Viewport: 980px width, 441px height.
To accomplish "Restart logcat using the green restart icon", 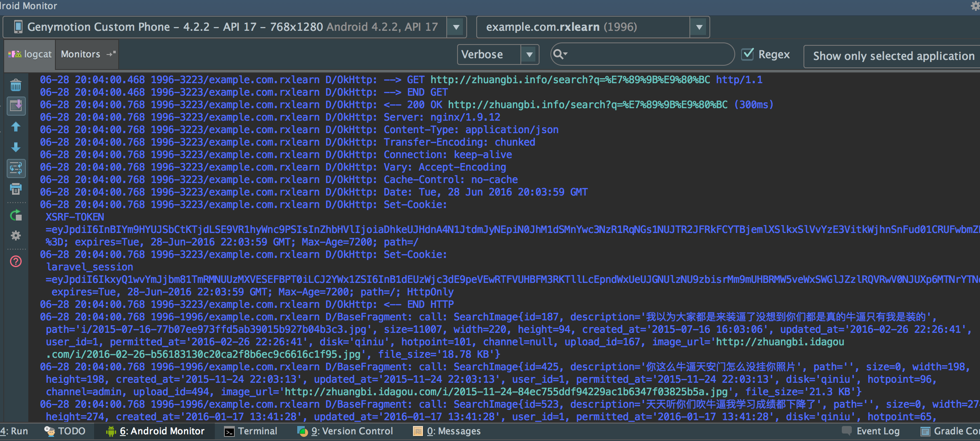I will tap(16, 216).
